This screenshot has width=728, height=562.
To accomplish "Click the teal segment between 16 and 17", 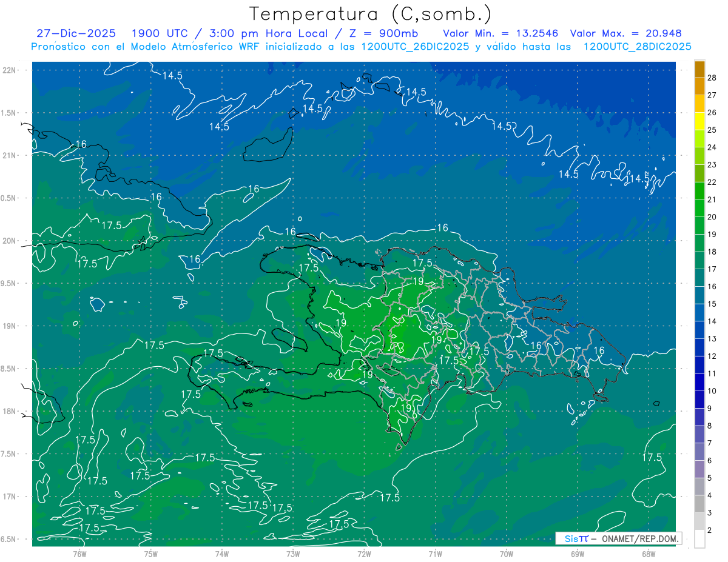I will (699, 278).
